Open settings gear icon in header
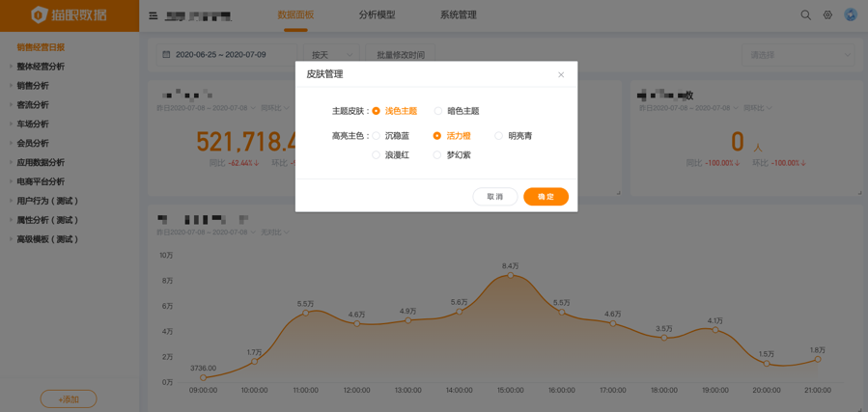The image size is (868, 412). (x=827, y=15)
